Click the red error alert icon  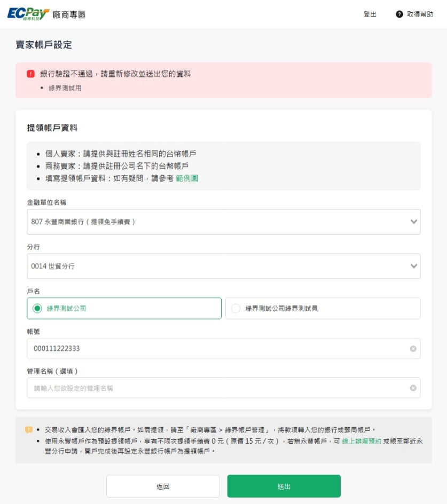click(30, 74)
